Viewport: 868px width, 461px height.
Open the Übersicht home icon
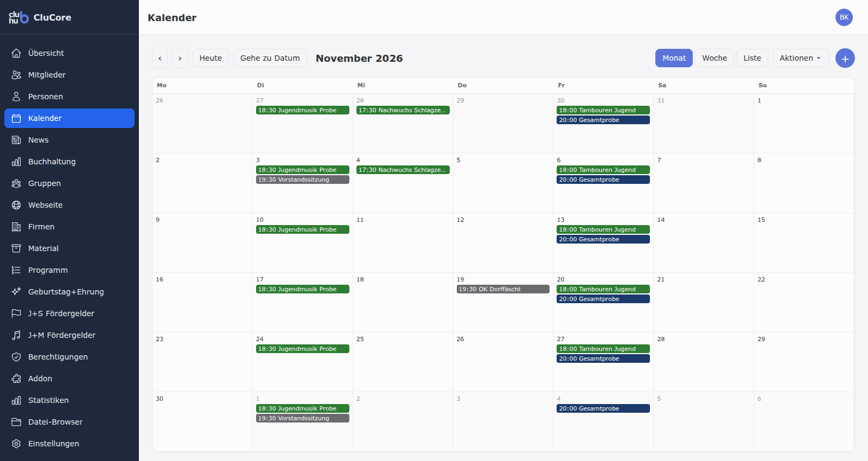coord(16,53)
